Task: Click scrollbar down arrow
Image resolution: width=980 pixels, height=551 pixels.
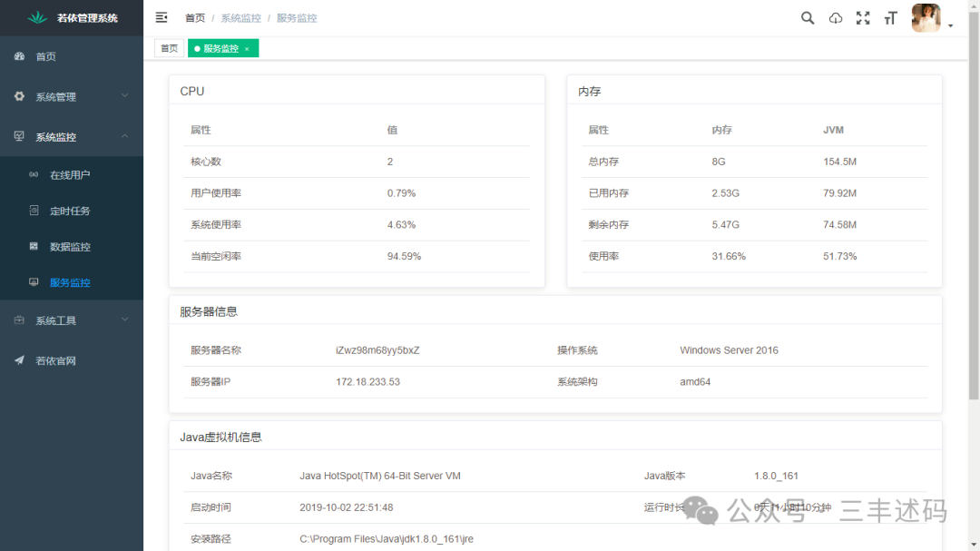Action: 974,546
